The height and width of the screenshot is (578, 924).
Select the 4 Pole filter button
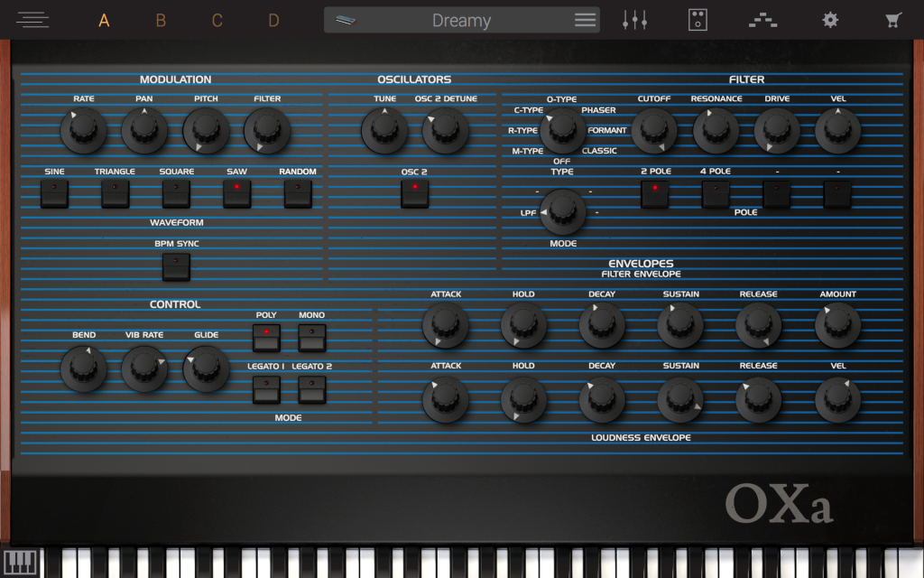(716, 193)
